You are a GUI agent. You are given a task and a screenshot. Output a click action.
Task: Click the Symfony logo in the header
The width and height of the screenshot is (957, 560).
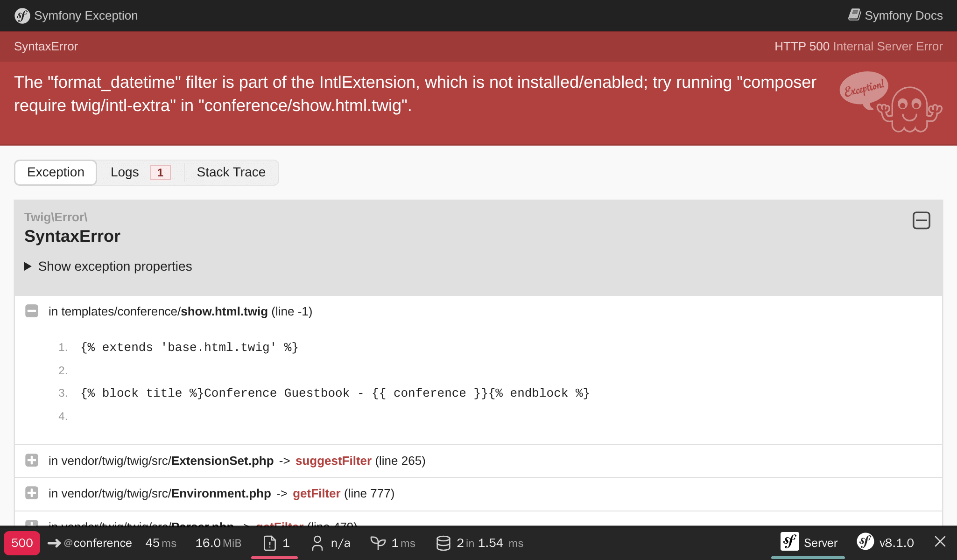[22, 15]
